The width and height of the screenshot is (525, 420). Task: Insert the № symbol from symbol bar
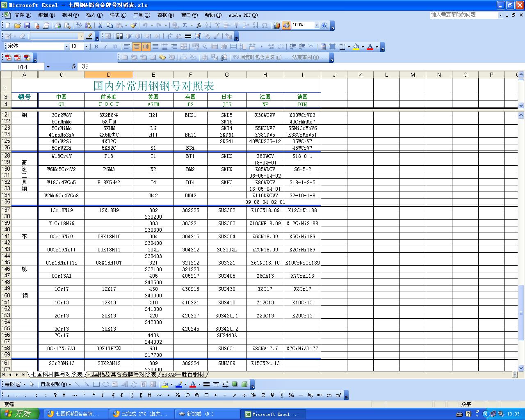pyautogui.click(x=253, y=395)
